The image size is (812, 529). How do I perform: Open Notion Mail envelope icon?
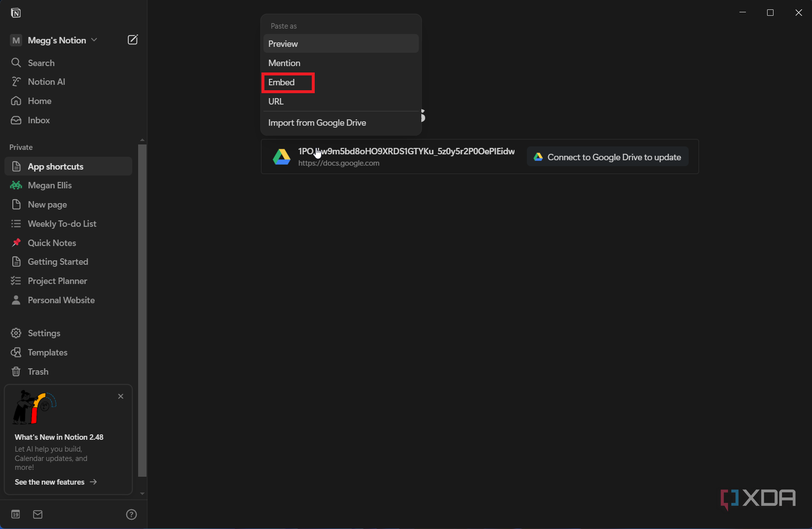(x=38, y=514)
